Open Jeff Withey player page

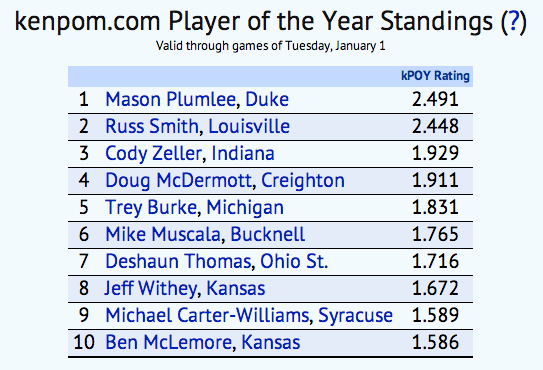(x=150, y=289)
